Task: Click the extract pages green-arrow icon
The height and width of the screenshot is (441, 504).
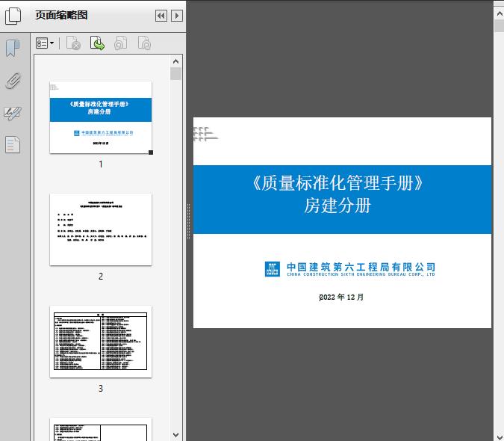Action: [97, 43]
